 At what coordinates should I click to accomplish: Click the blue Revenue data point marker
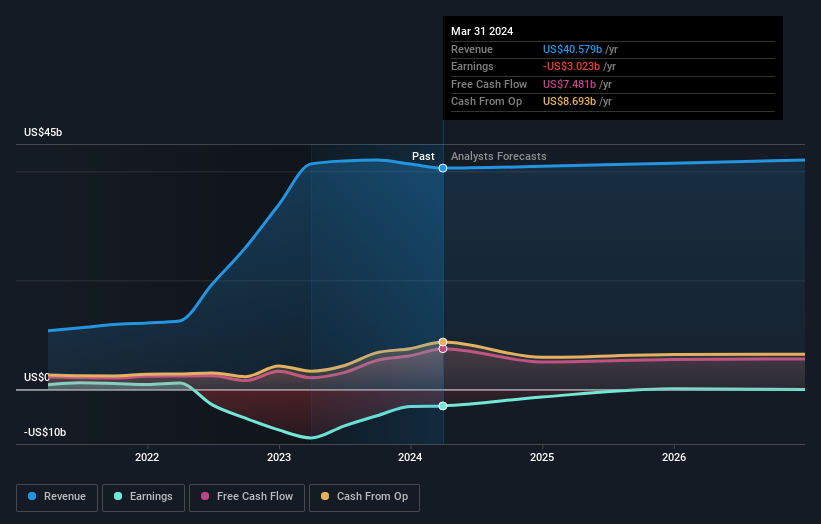tap(443, 168)
